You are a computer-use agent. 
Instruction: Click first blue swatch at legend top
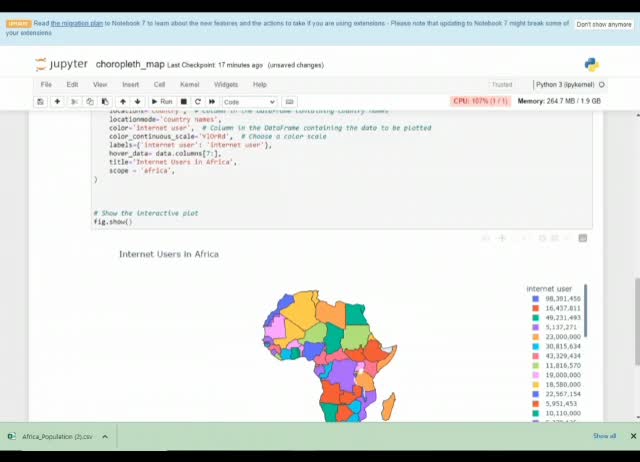tap(536, 299)
